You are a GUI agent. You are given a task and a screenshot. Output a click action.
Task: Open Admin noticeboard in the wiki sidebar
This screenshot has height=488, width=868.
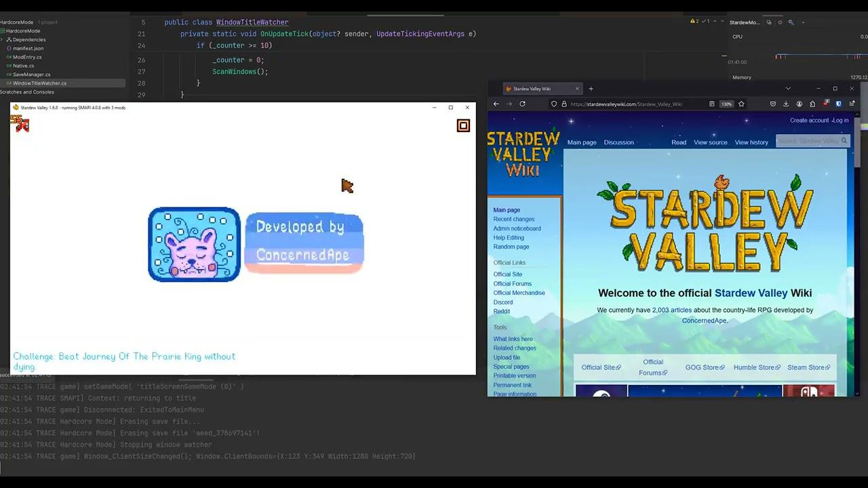(517, 228)
